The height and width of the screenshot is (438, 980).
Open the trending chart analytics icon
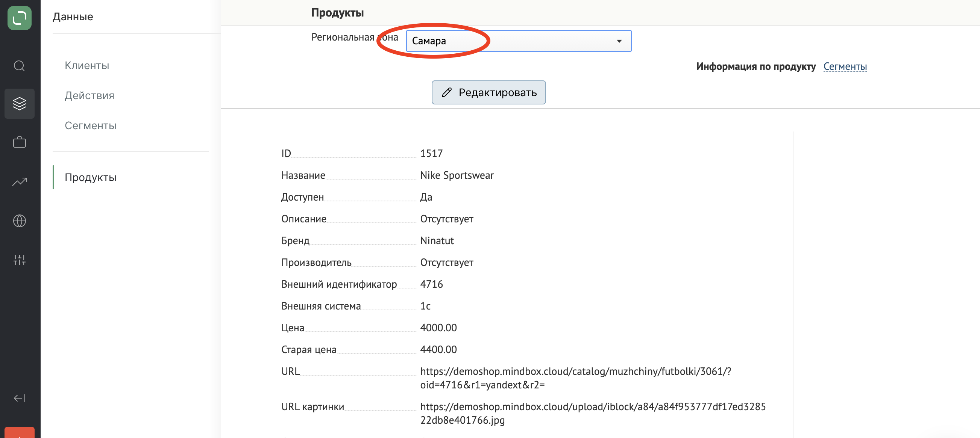point(20,181)
